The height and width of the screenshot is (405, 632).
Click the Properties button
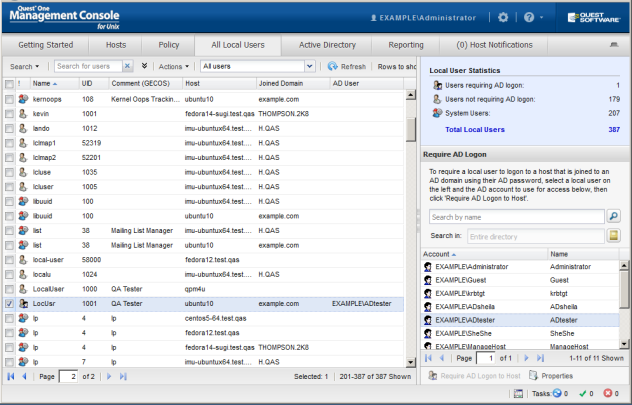[x=551, y=376]
